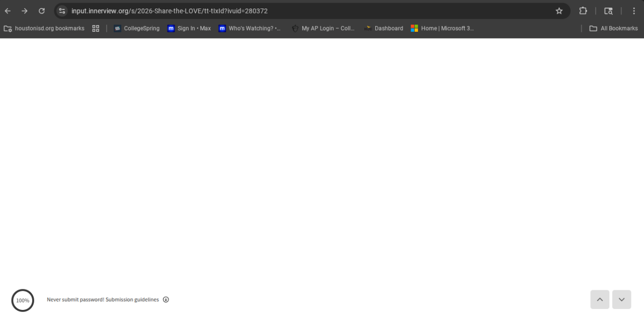Image resolution: width=644 pixels, height=318 pixels.
Task: Open houstonisd.org bookmarks folder
Action: point(44,28)
